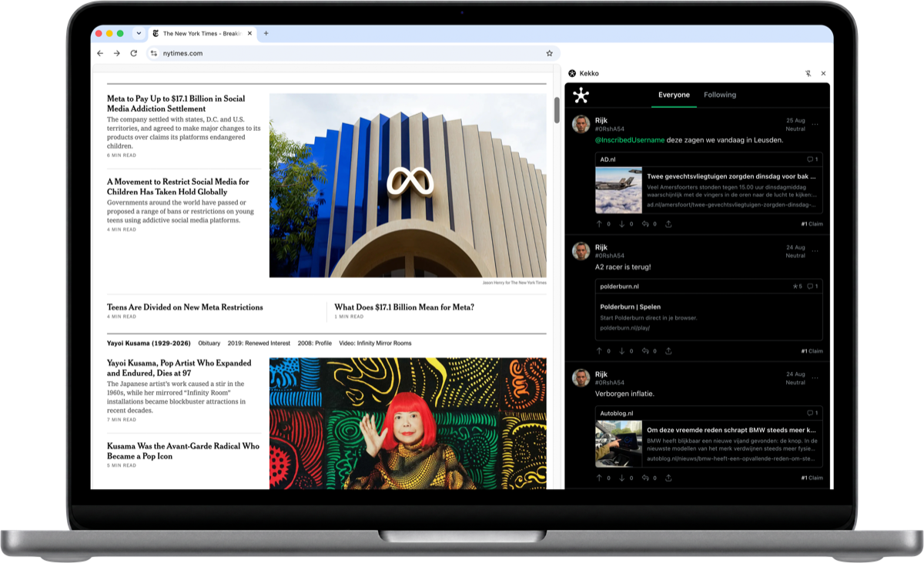Open more options for Verborgen inflatie post
924x563 pixels.
pos(815,378)
